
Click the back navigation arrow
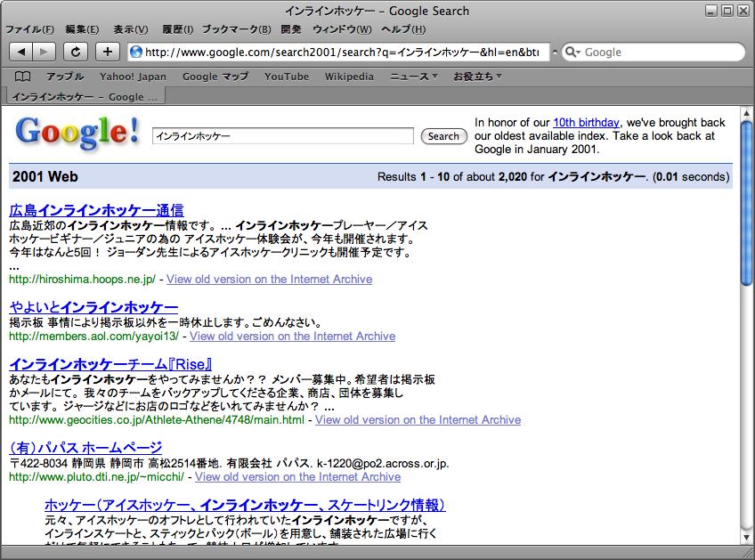point(21,52)
